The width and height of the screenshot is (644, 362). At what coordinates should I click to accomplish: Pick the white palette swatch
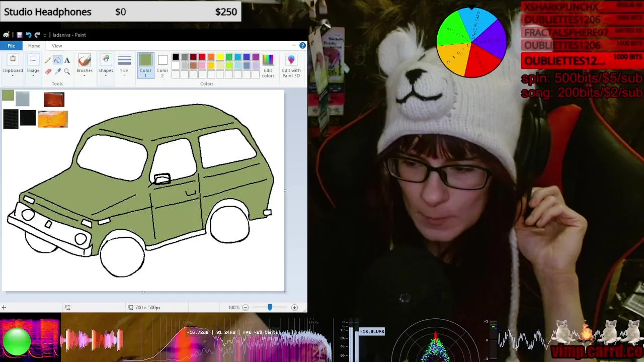coord(176,66)
